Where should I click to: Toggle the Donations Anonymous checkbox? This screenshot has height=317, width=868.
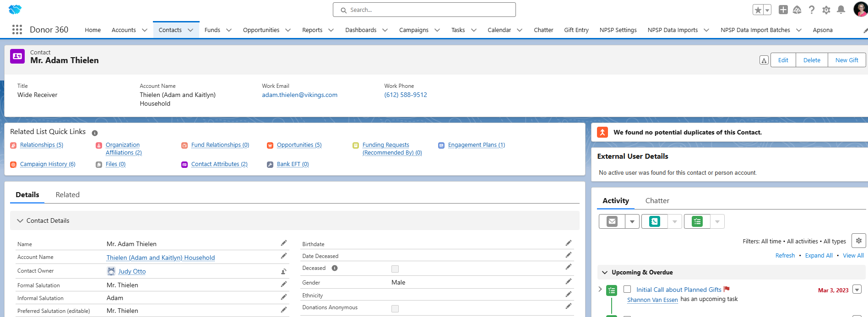[395, 309]
